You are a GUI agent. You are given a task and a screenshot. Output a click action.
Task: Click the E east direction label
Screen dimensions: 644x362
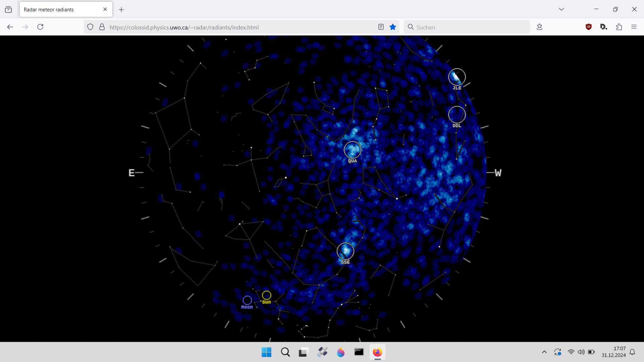point(131,173)
